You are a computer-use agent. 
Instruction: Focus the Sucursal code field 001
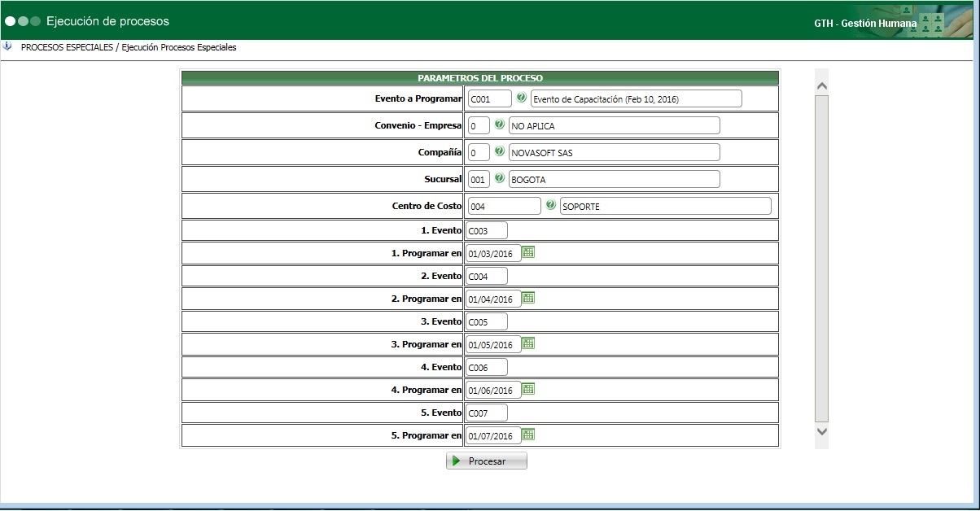coord(479,179)
